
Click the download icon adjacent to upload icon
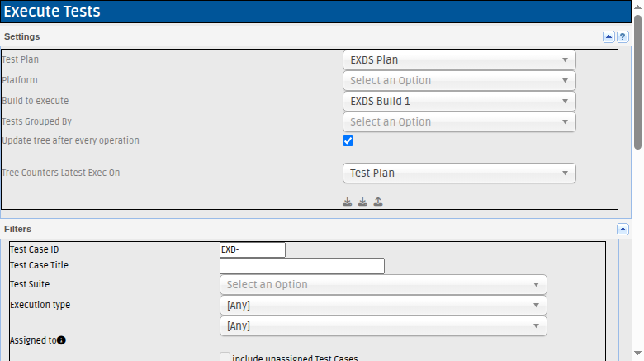point(362,202)
